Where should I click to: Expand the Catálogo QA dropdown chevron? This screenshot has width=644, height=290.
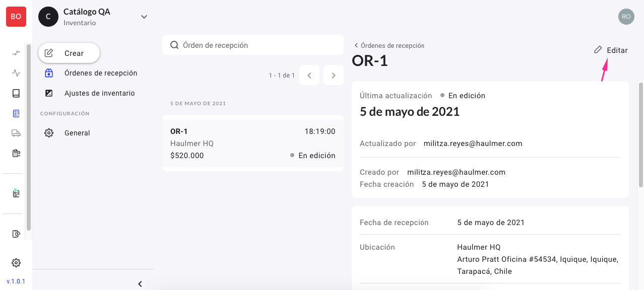(144, 17)
